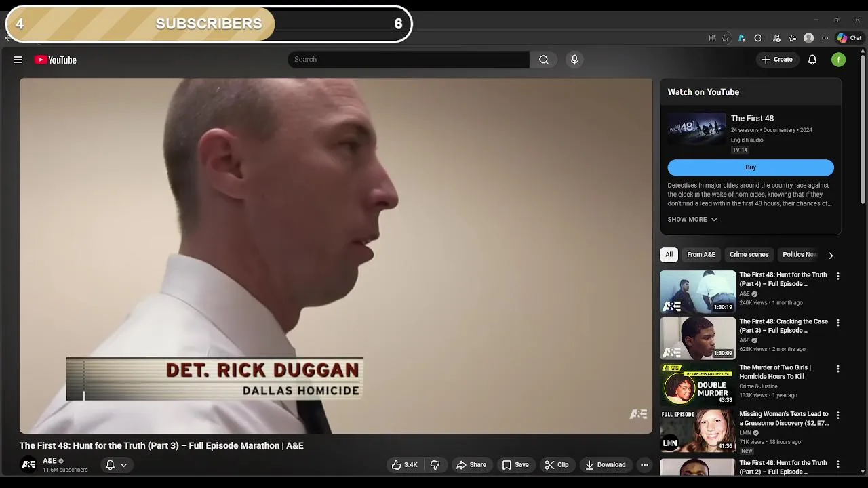Viewport: 868px width, 488px height.
Task: Open The First 48 show title link
Action: 752,119
